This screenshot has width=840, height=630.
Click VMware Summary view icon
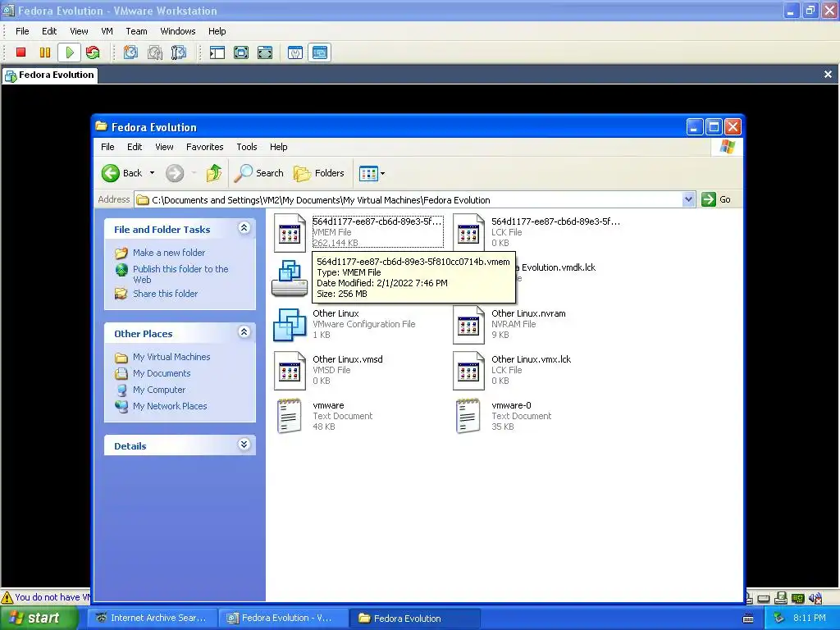tap(295, 52)
